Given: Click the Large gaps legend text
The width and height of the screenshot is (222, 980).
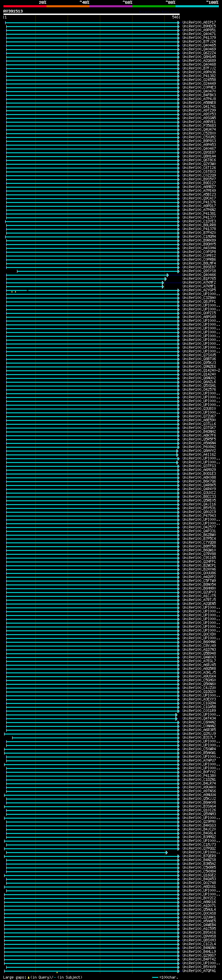Looking at the screenshot, I should [x=43, y=977].
